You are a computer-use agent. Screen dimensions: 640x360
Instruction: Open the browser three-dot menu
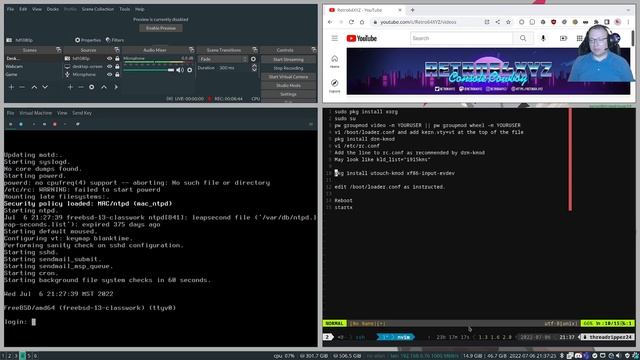tap(629, 22)
